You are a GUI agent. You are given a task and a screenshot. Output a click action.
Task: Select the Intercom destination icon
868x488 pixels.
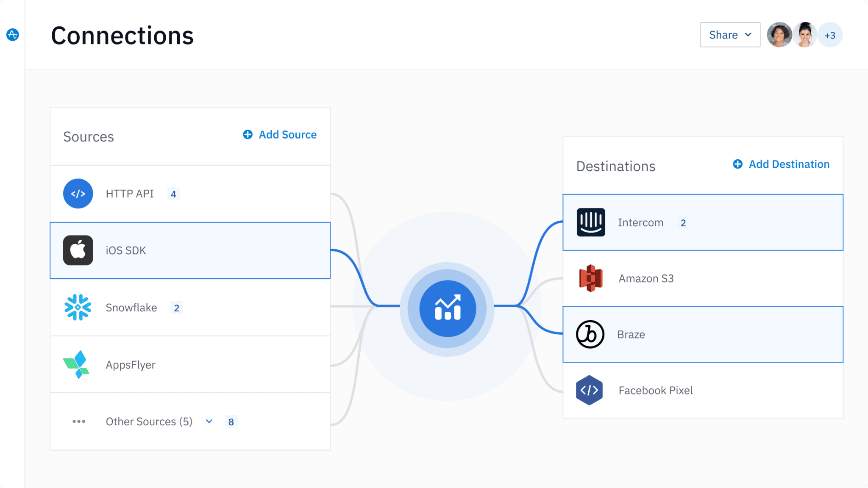pos(590,222)
